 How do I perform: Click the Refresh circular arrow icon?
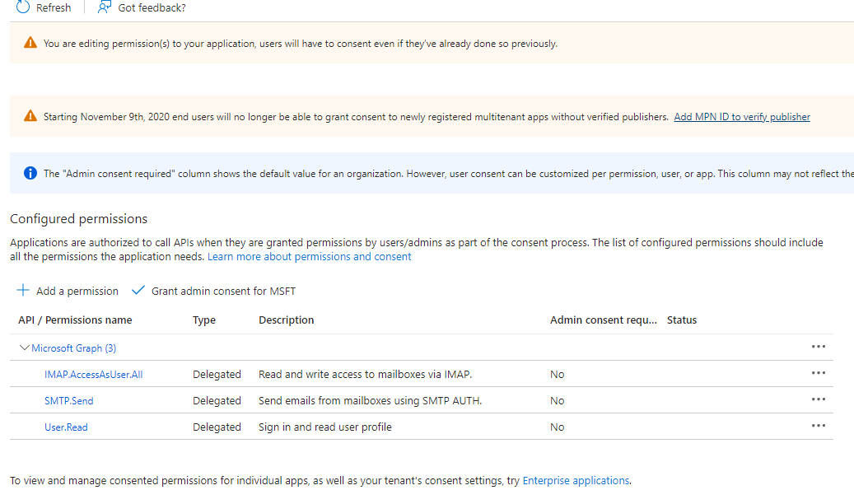tap(23, 7)
